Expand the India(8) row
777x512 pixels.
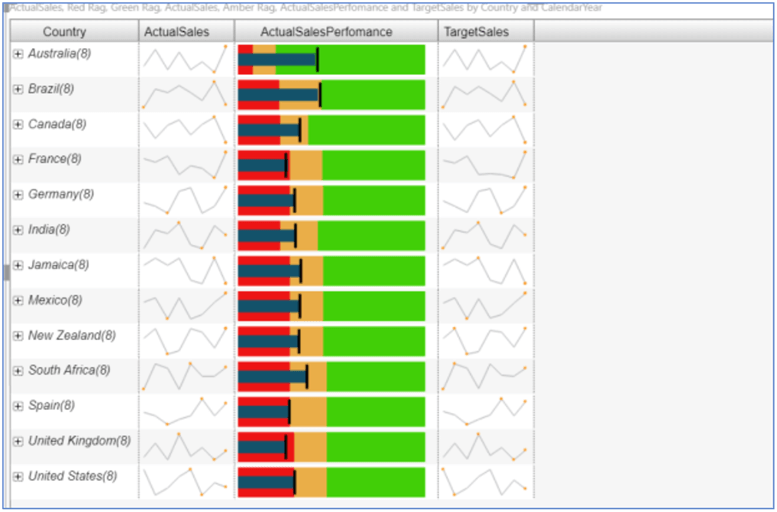[x=18, y=230]
